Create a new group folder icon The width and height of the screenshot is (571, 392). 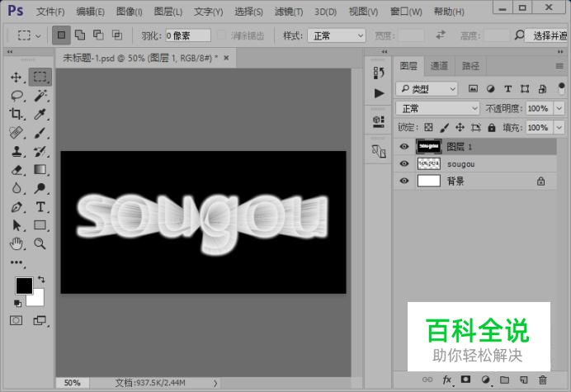pos(505,380)
